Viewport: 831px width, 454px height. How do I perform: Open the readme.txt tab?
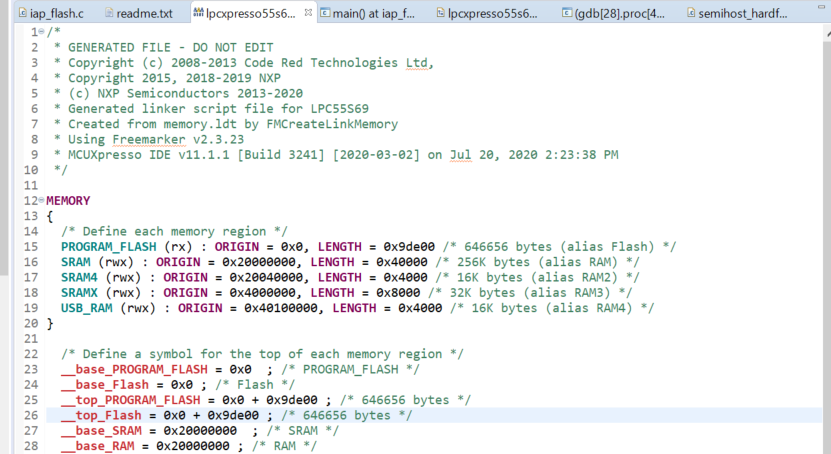click(139, 13)
